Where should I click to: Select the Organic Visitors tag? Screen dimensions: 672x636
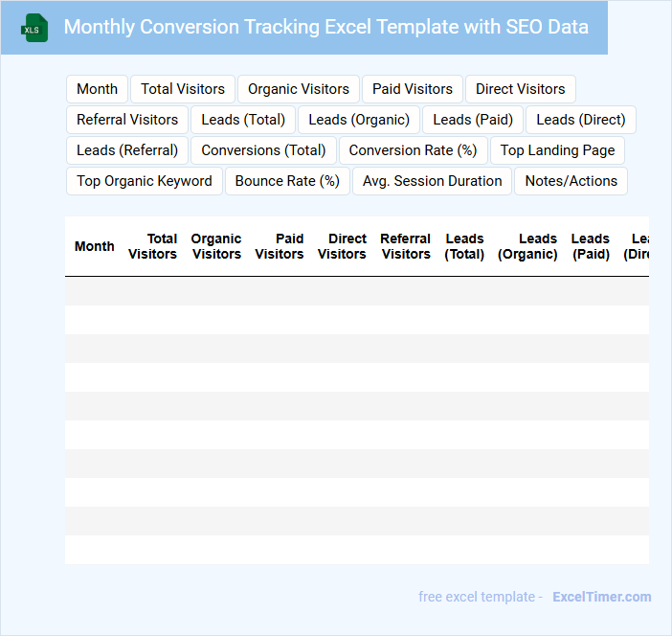(x=299, y=89)
